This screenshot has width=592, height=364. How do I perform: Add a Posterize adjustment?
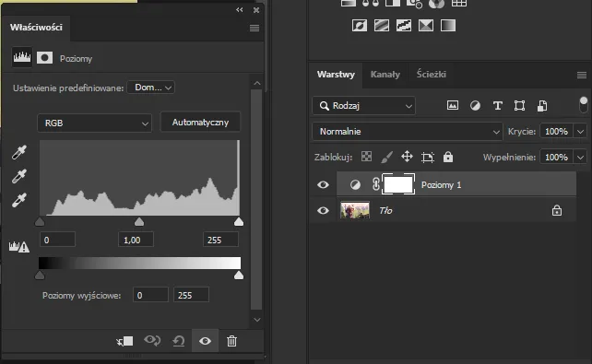pos(382,26)
